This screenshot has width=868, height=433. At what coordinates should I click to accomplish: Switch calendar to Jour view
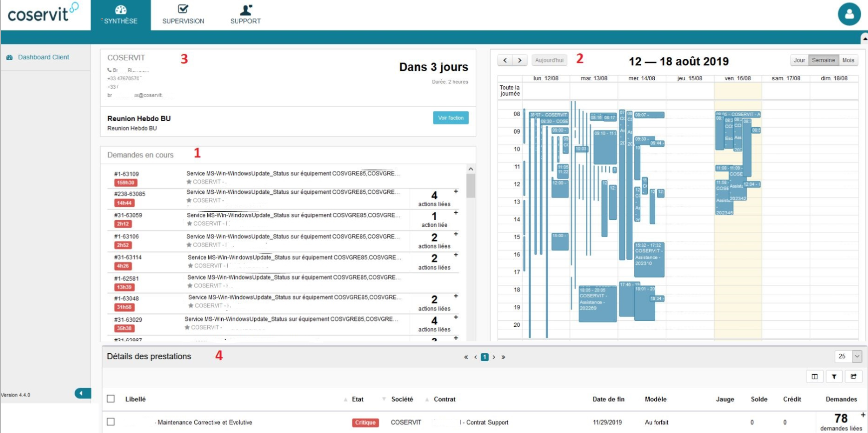tap(799, 60)
